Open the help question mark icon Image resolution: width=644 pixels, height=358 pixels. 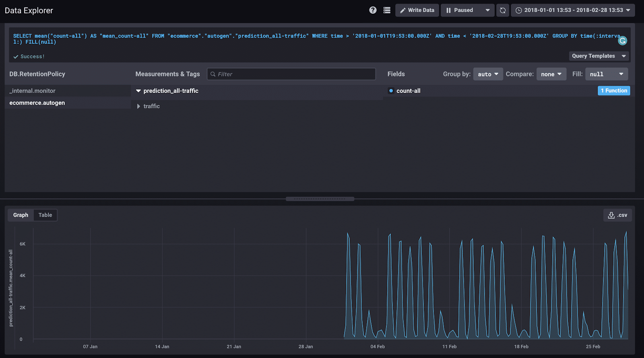(373, 10)
